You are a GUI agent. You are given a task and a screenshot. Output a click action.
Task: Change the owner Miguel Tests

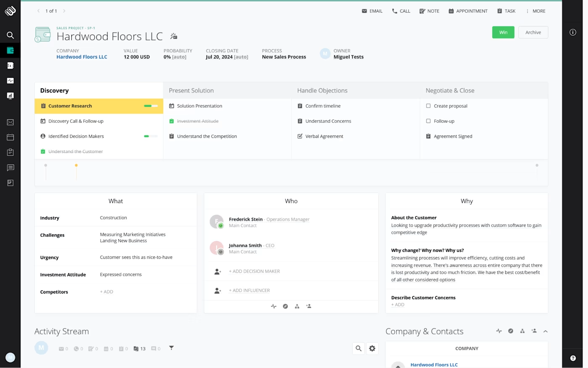coord(349,57)
